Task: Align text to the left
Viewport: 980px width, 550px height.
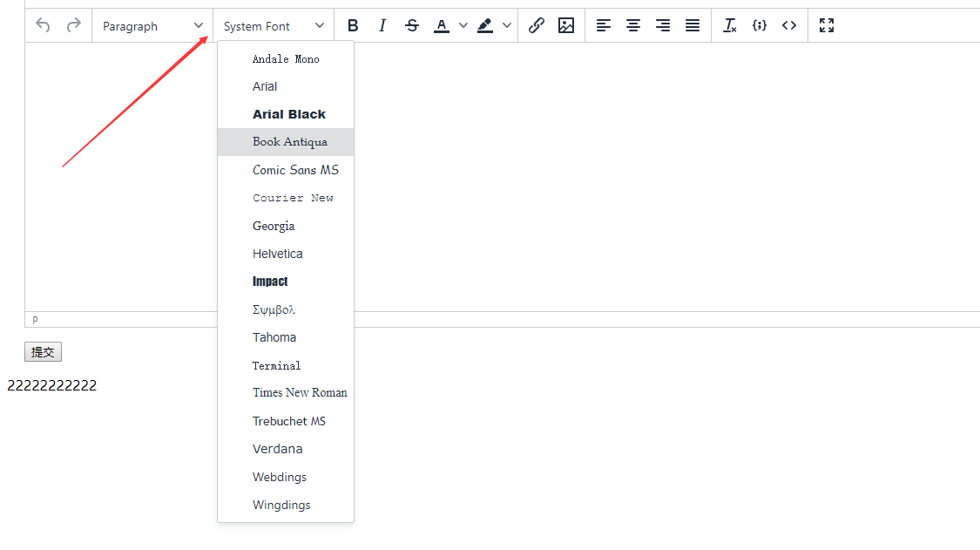Action: (603, 25)
